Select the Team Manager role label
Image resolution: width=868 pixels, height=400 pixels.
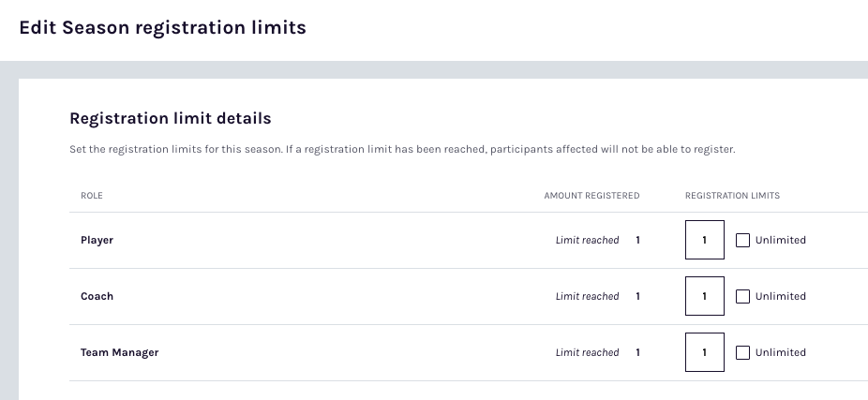coord(119,352)
